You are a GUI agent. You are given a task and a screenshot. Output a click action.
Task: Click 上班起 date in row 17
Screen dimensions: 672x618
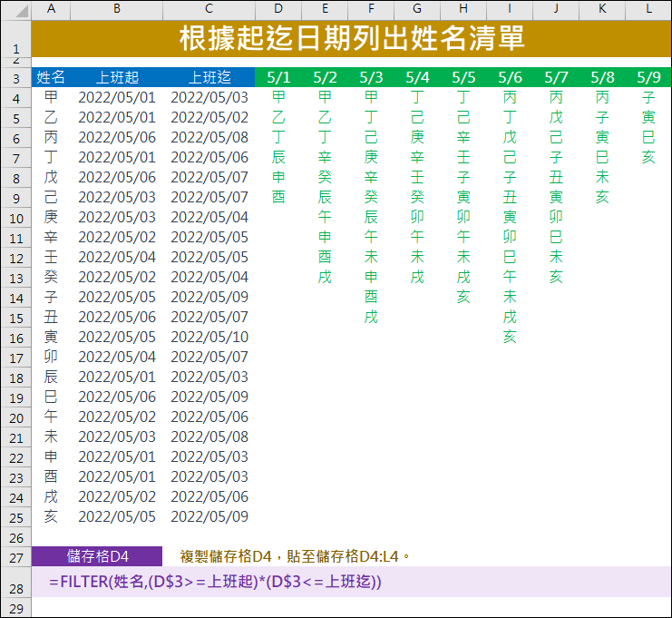117,357
